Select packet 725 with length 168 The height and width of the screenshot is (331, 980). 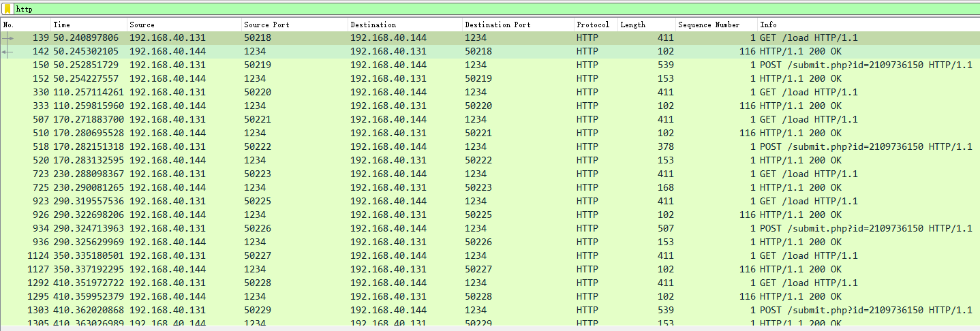click(x=477, y=188)
